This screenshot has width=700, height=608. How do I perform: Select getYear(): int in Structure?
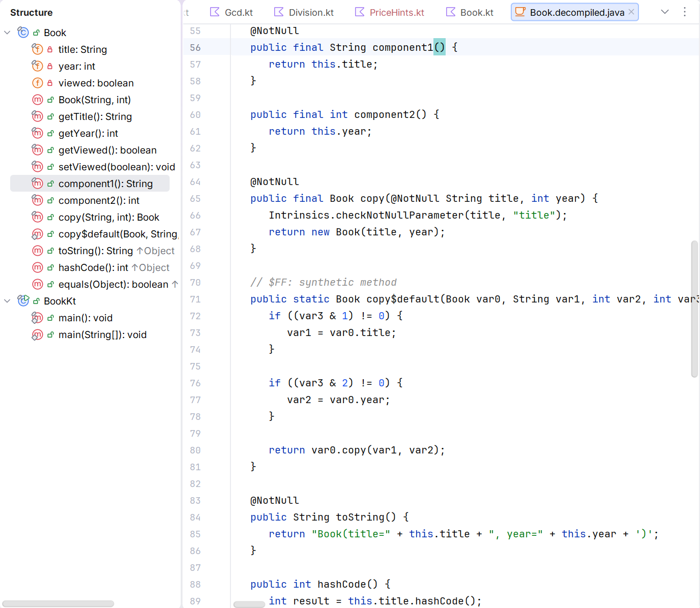(x=88, y=133)
